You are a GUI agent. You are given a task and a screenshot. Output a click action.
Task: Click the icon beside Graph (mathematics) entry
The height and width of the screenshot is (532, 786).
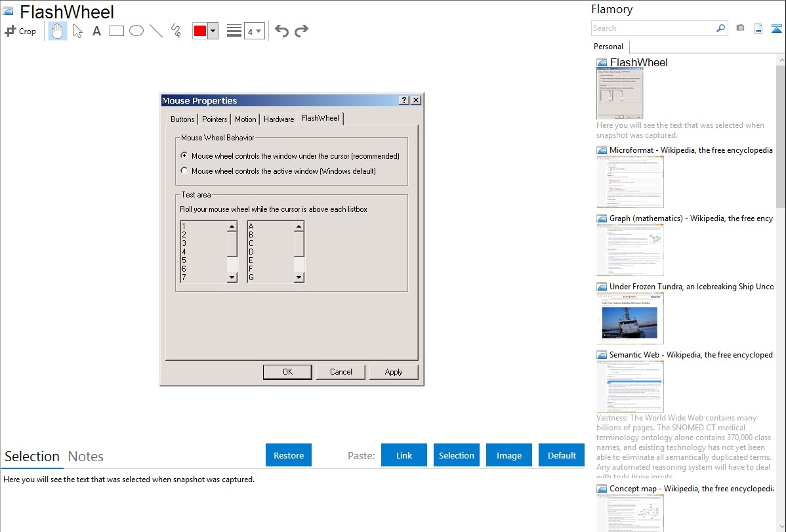point(602,218)
